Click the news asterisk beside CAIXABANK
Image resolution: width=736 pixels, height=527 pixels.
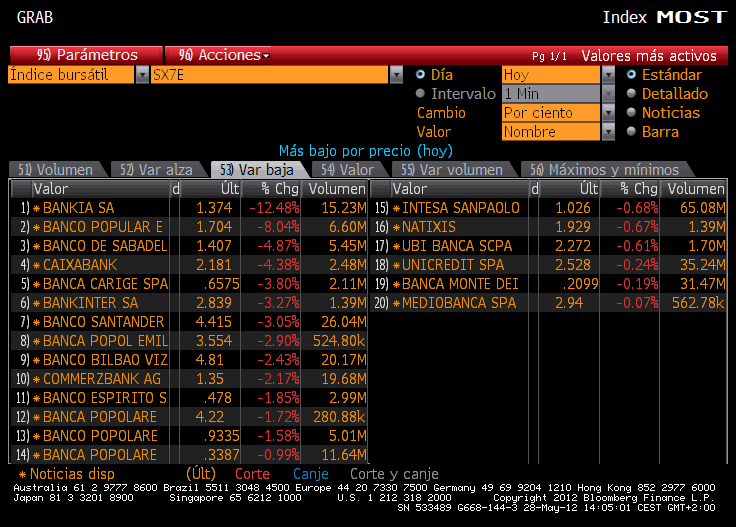pos(36,265)
